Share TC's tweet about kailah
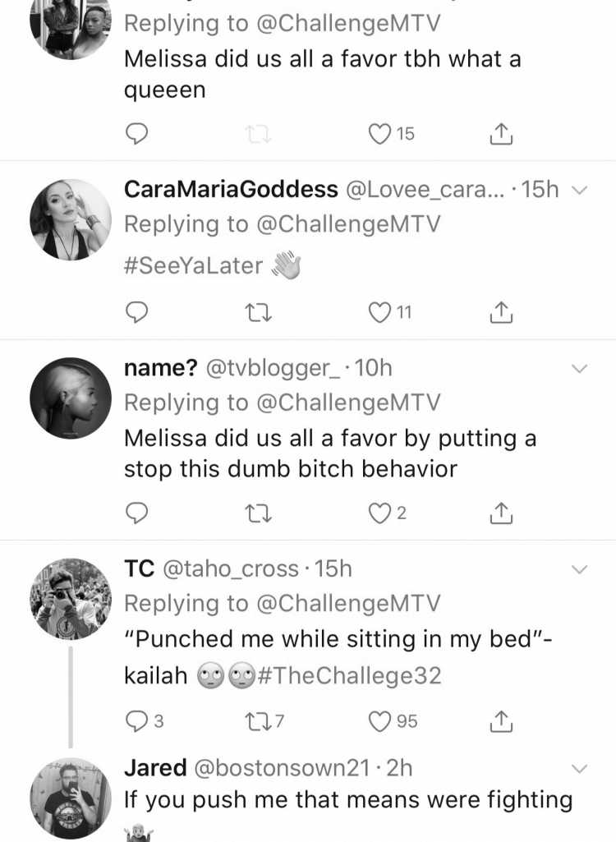The image size is (616, 842). pos(500,721)
